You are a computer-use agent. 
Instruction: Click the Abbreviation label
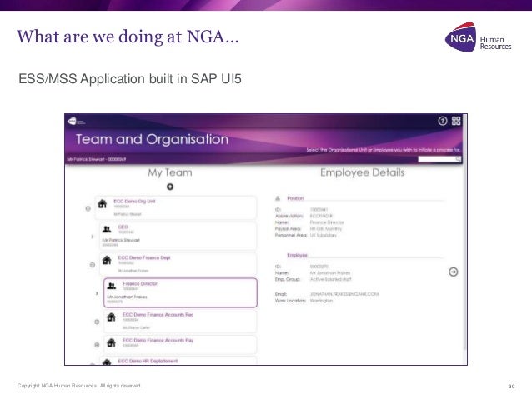[289, 216]
